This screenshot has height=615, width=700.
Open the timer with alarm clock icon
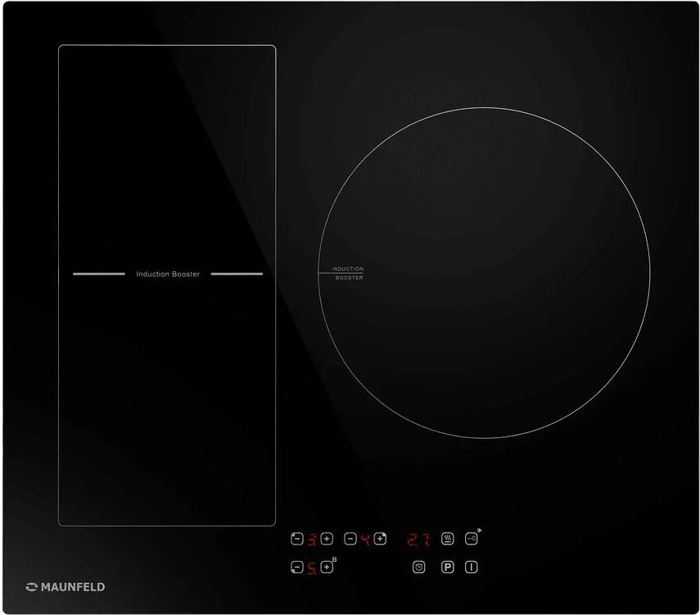pos(418,567)
